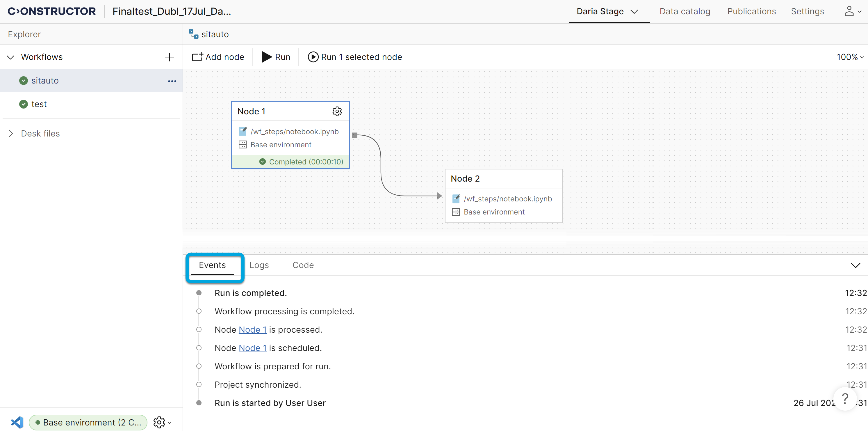Expand the Desk files section
Screen dimensions: 868x431
(11, 134)
